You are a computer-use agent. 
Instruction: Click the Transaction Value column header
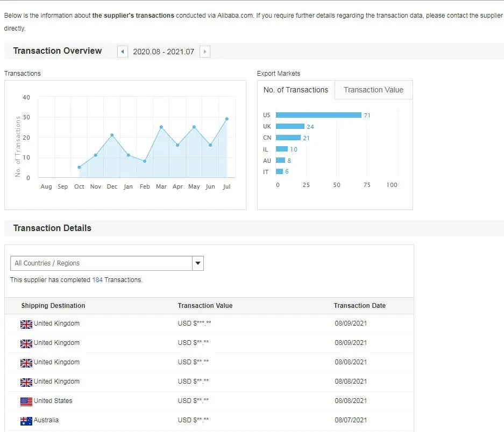pos(205,306)
